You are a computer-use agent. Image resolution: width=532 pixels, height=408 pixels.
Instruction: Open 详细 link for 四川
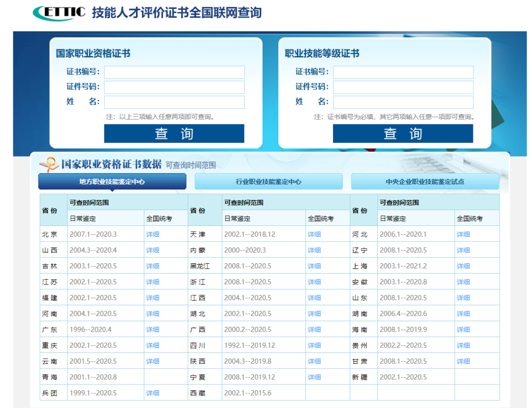coord(314,345)
